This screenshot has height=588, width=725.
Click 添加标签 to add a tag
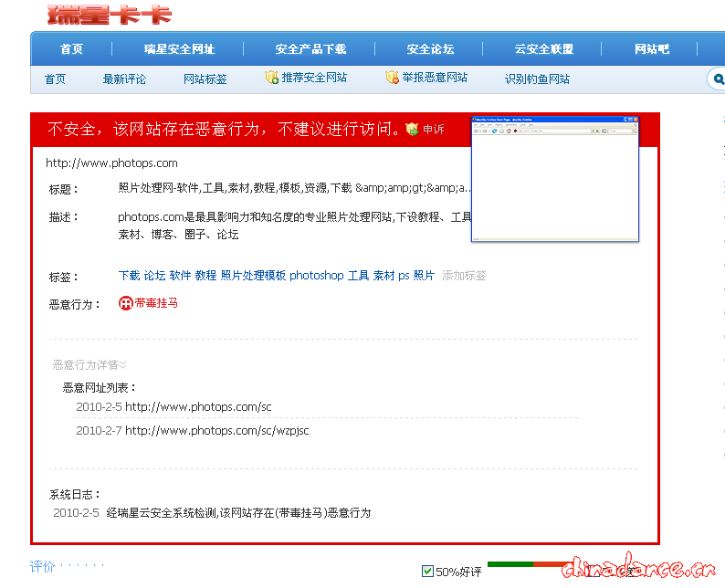(464, 276)
